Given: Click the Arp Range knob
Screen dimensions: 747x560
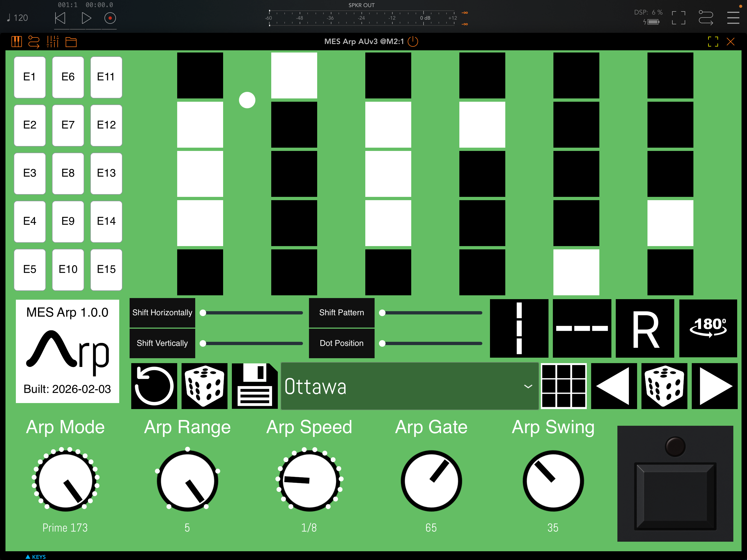Looking at the screenshot, I should pyautogui.click(x=187, y=481).
